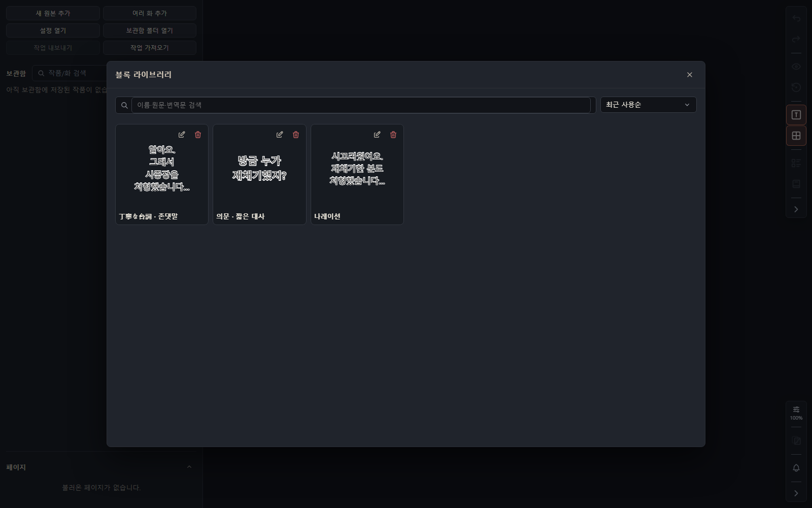
Task: Open settings with '설정 열기' button
Action: pyautogui.click(x=53, y=30)
